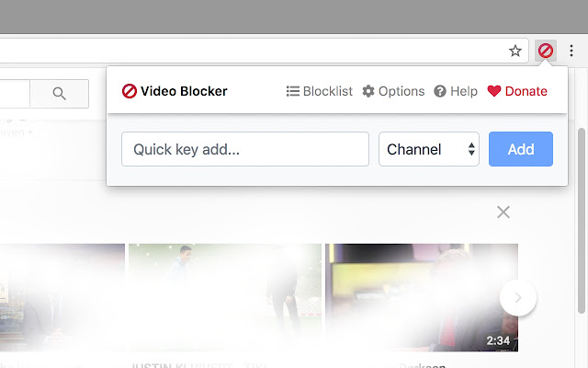The image size is (588, 368).
Task: Dismiss the shelf with the X button
Action: tap(503, 213)
